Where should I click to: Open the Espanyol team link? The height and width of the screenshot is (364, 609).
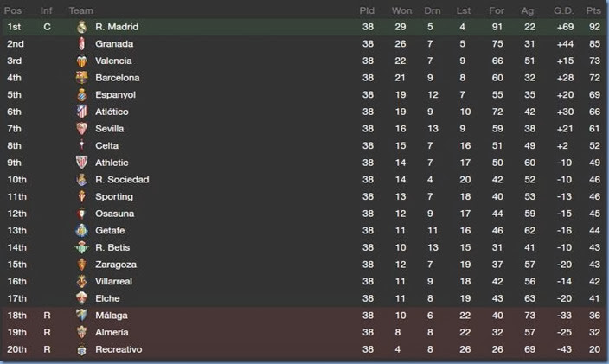click(116, 95)
